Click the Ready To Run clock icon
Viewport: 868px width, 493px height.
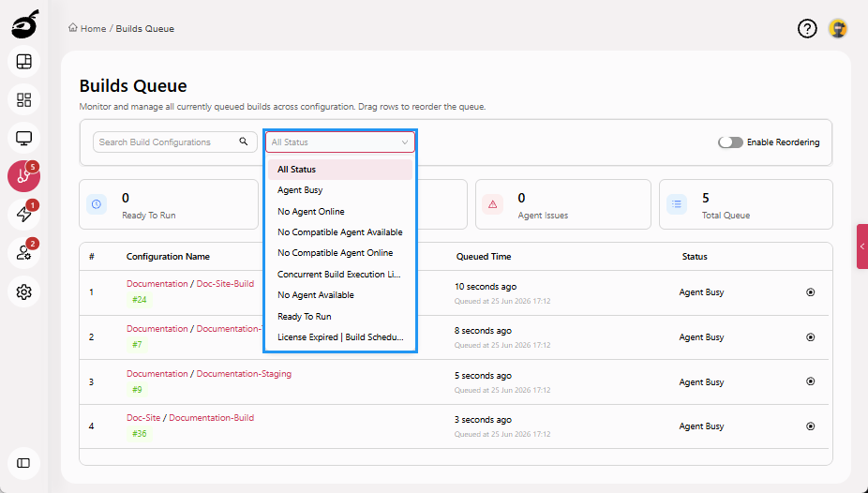(x=97, y=204)
